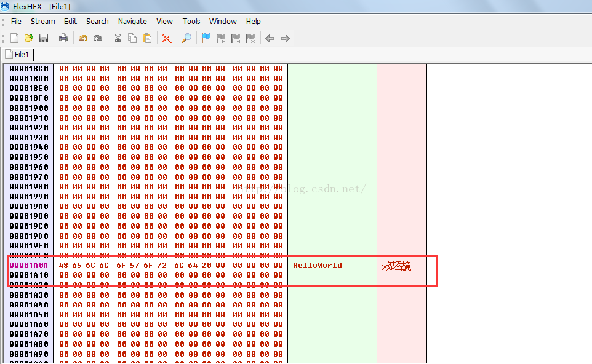The image size is (592, 364).
Task: Navigate back with the left arrow icon
Action: coord(270,38)
